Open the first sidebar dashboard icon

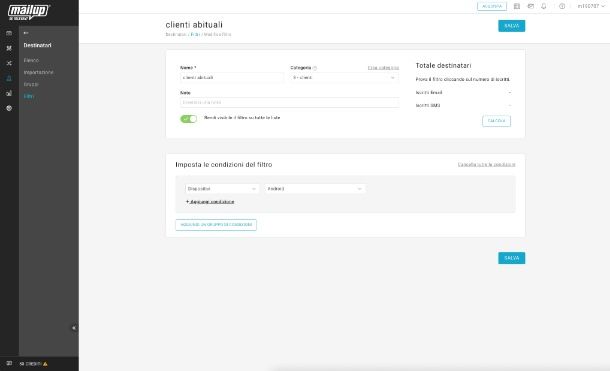pos(9,33)
